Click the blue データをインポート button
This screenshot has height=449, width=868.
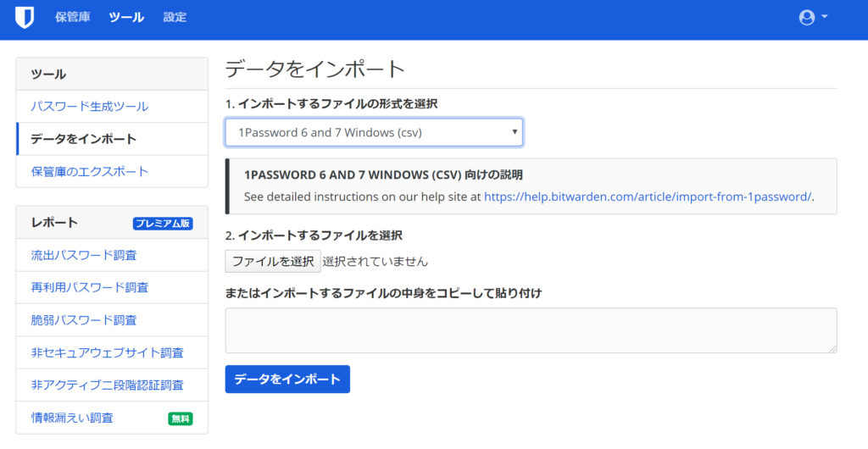(x=287, y=380)
